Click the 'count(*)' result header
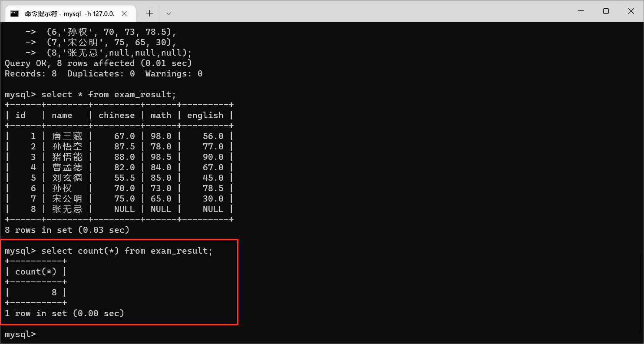The image size is (644, 344). coord(36,271)
